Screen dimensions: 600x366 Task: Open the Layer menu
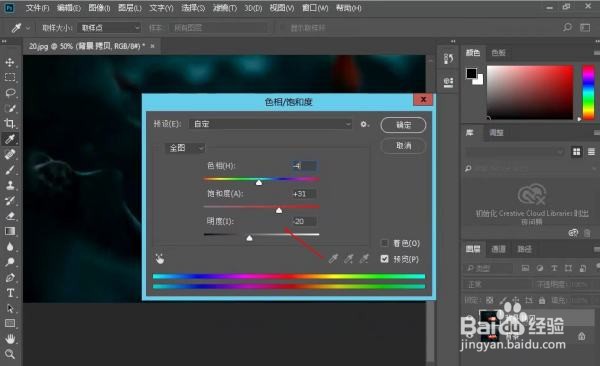click(130, 8)
